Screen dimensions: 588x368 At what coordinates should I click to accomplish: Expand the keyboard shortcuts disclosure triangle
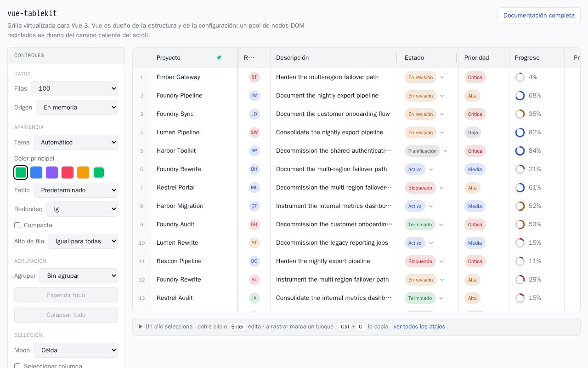point(141,327)
